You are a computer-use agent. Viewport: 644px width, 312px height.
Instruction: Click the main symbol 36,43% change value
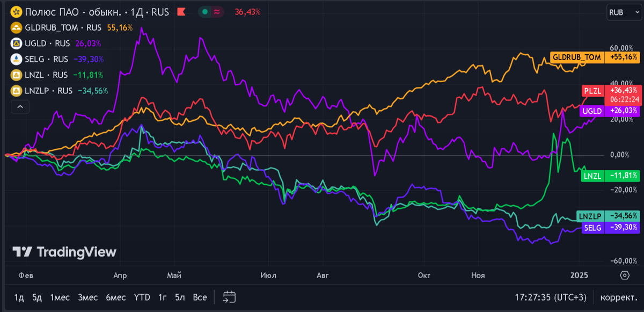pos(247,12)
